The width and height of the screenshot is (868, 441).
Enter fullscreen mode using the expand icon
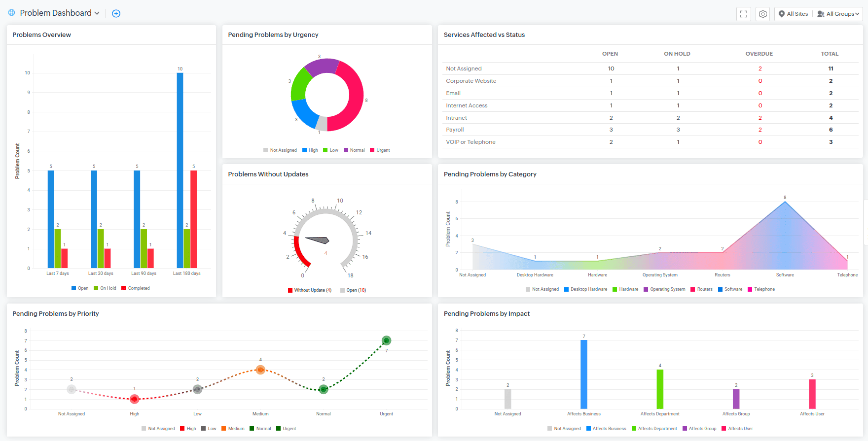pos(744,14)
